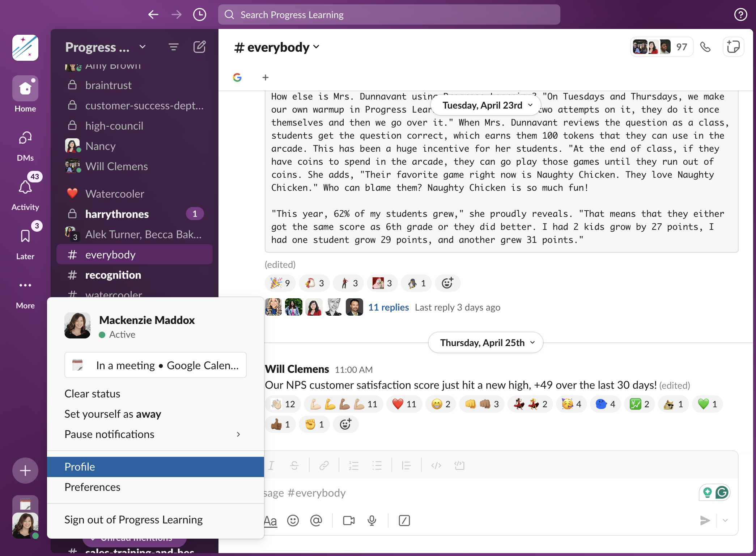Click the italic formatting icon
Viewport: 756px width, 556px height.
click(x=271, y=465)
